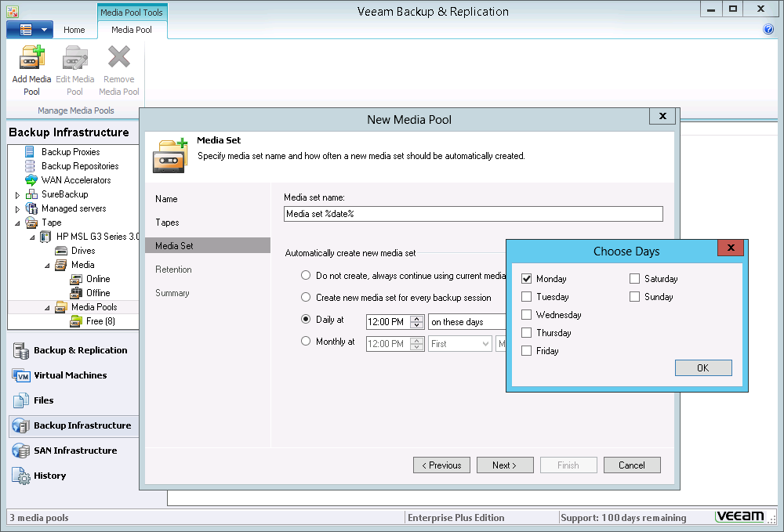Screen dimensions: 784x532
Task: Select the 'Monthly at' radio option
Action: point(306,341)
